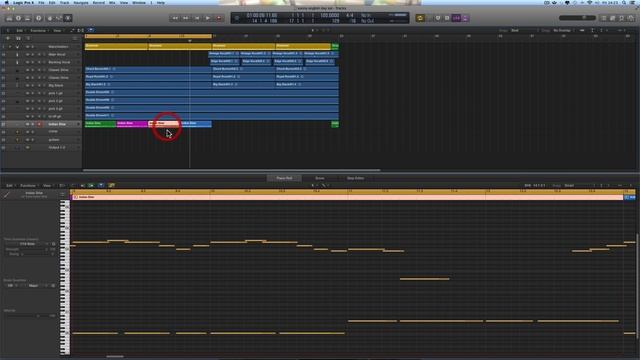Open the Browsers panel at far right
This screenshot has height=360, width=640.
(x=631, y=18)
